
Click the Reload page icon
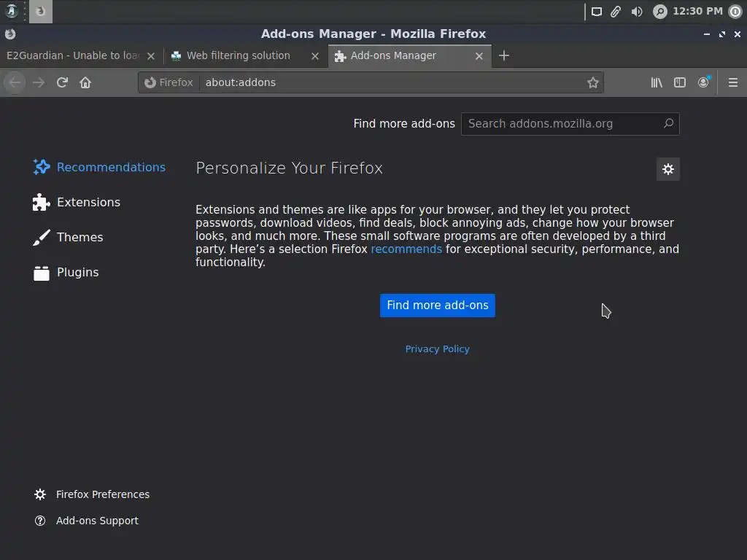click(x=62, y=82)
